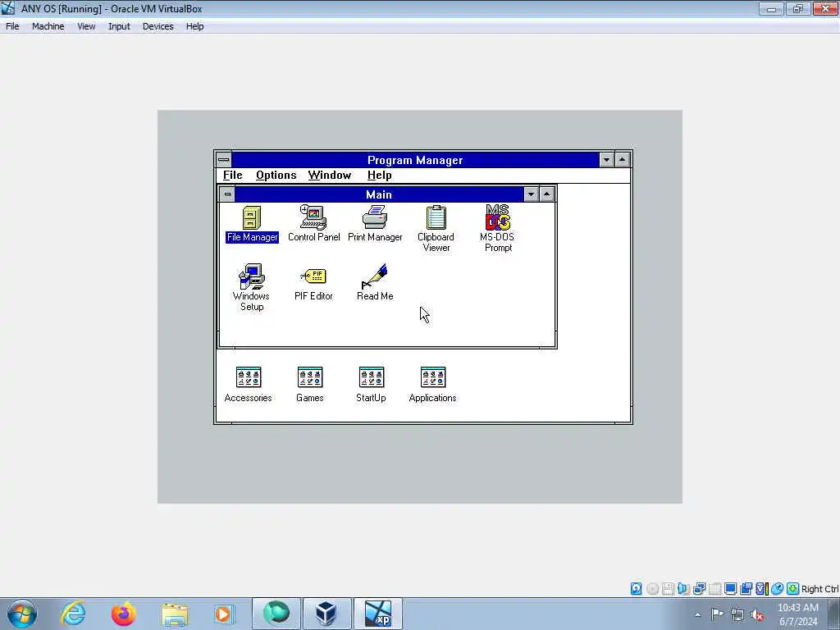This screenshot has height=630, width=840.
Task: Select the Windows Setup icon
Action: coord(251,288)
